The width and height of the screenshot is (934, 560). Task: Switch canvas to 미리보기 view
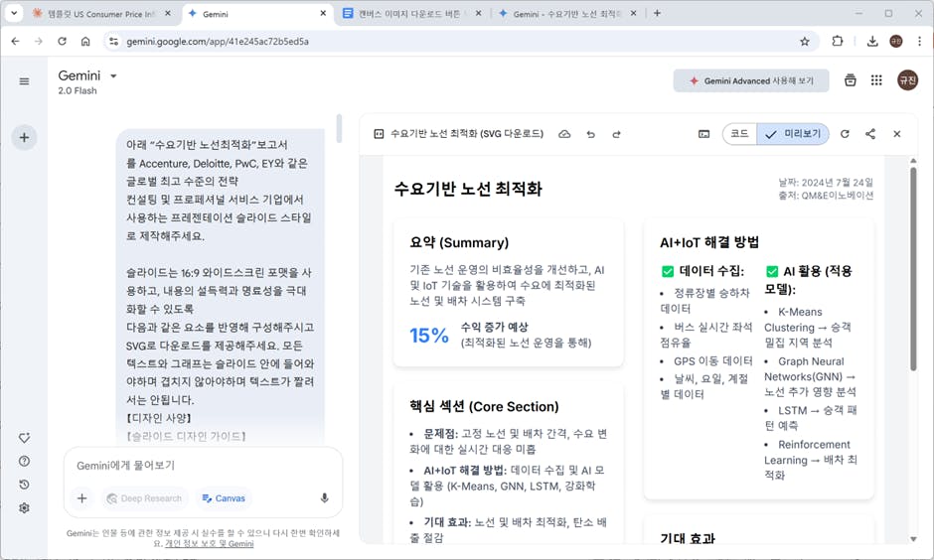point(793,134)
